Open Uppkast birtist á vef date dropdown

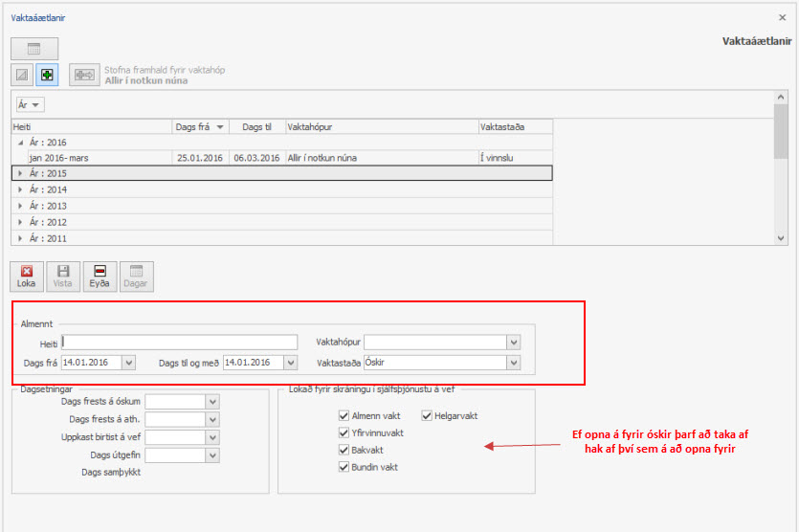213,437
